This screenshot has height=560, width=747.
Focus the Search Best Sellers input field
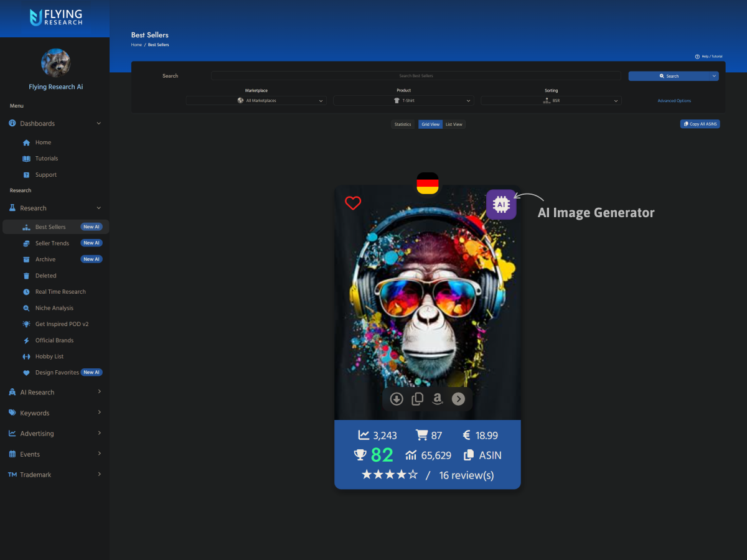[416, 76]
